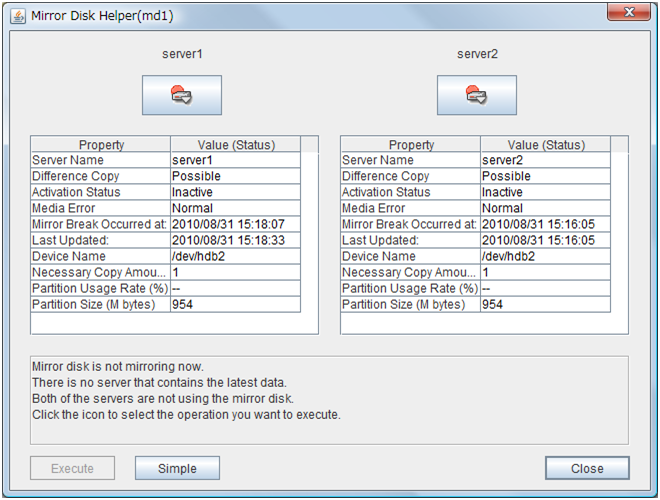660x500 pixels.
Task: Click server2 table's Value (Status) header
Action: point(545,145)
